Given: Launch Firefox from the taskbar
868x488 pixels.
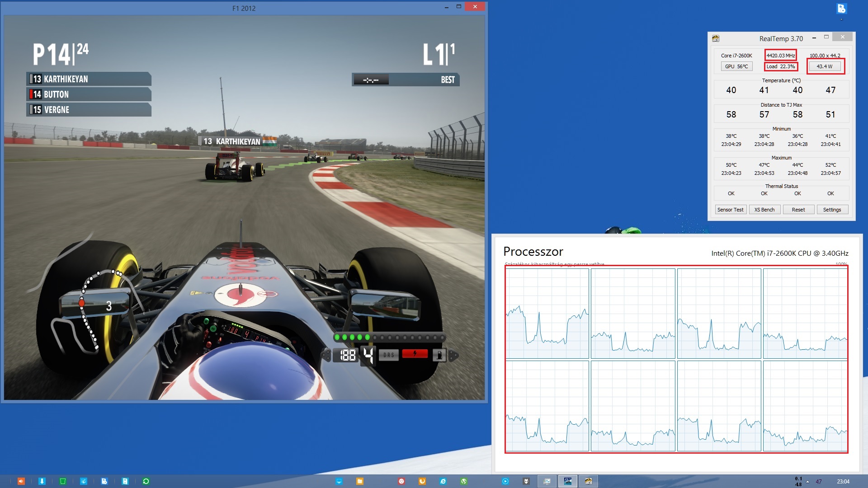Looking at the screenshot, I should click(x=422, y=481).
